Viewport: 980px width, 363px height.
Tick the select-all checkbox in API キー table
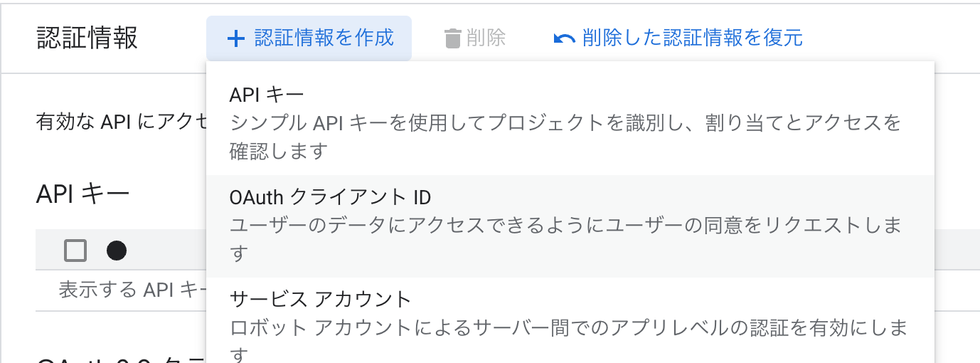click(75, 251)
